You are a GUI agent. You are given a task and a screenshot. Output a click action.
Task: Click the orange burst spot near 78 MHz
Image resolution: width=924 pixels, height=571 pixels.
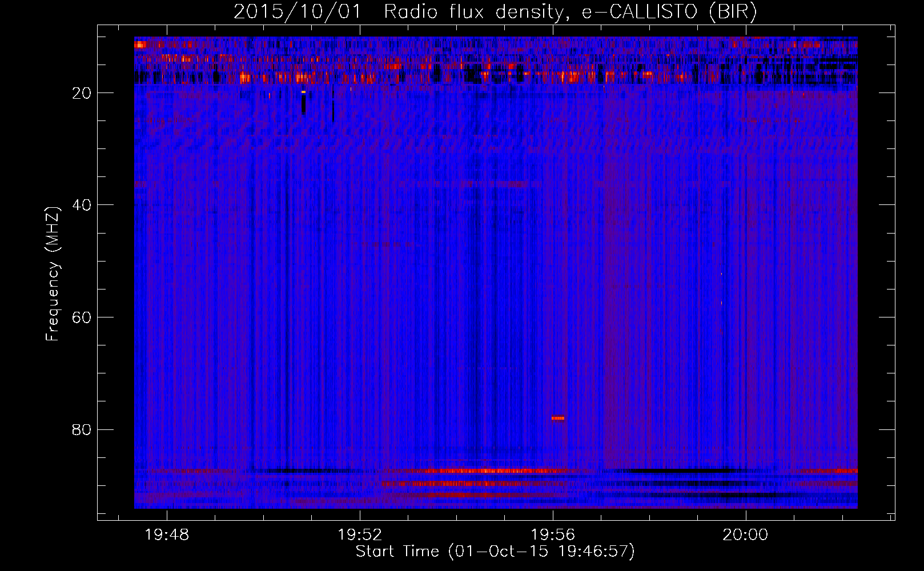[x=558, y=418]
